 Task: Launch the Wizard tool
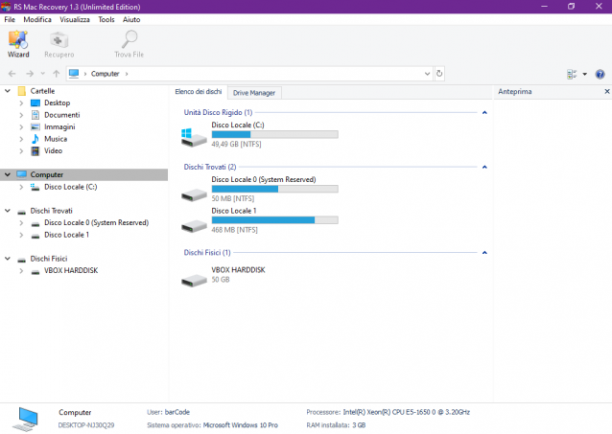point(18,44)
